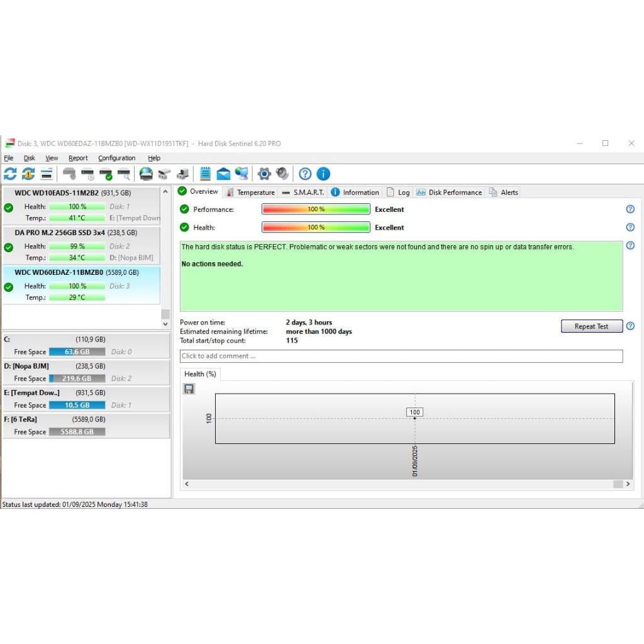Click the speaker sound icon in toolbar

pos(282,174)
